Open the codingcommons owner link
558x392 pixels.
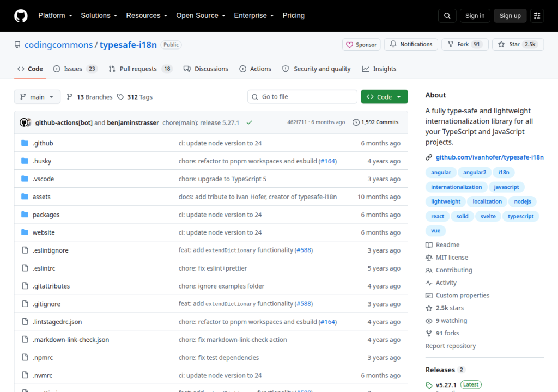58,45
